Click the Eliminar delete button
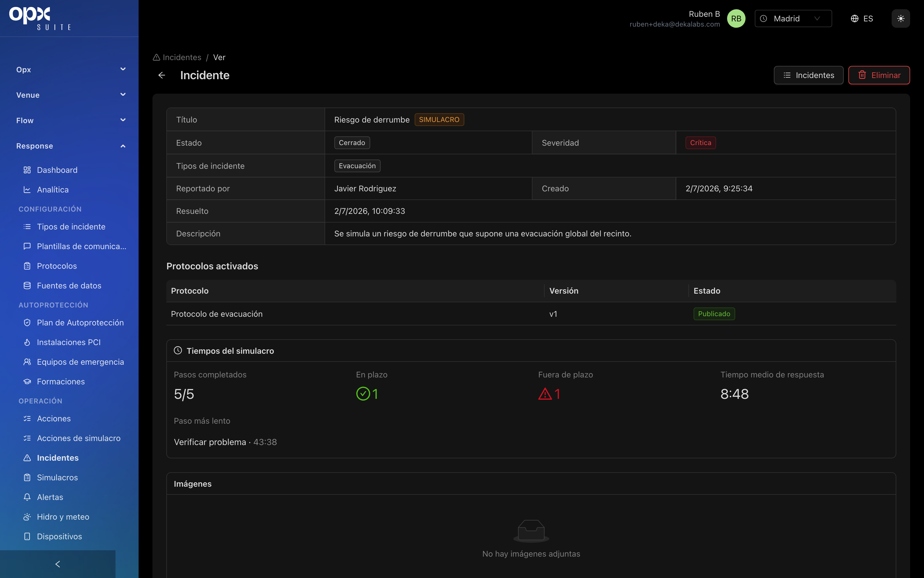This screenshot has height=578, width=924. [879, 75]
